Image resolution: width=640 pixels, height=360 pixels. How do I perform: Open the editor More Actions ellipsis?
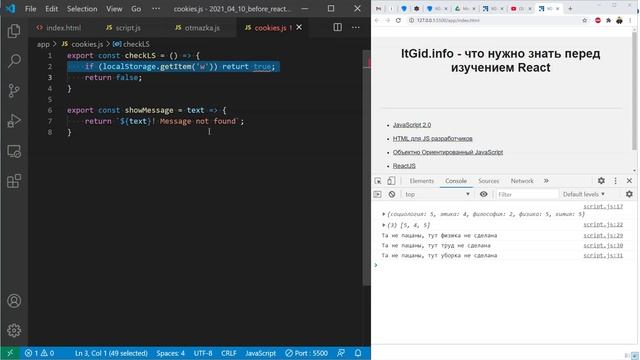click(356, 27)
